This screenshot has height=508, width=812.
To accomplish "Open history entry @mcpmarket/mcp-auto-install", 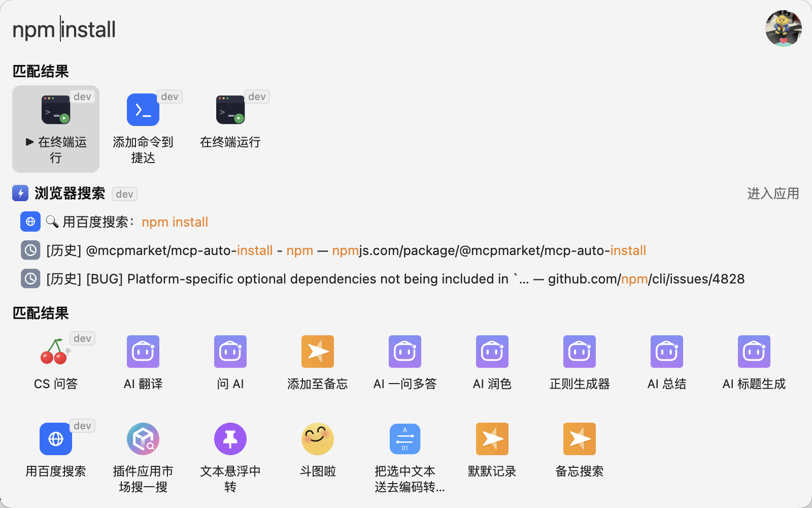I will pyautogui.click(x=406, y=250).
